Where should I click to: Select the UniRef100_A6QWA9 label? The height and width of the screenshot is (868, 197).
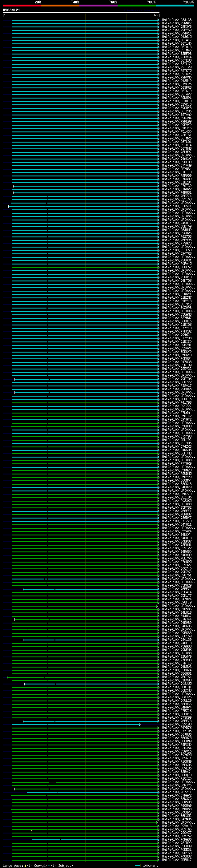[177, 805]
